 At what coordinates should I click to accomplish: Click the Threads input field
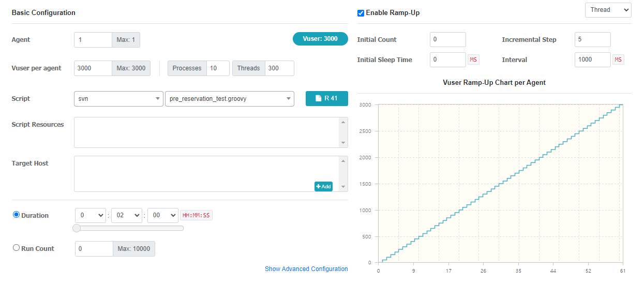tap(279, 68)
